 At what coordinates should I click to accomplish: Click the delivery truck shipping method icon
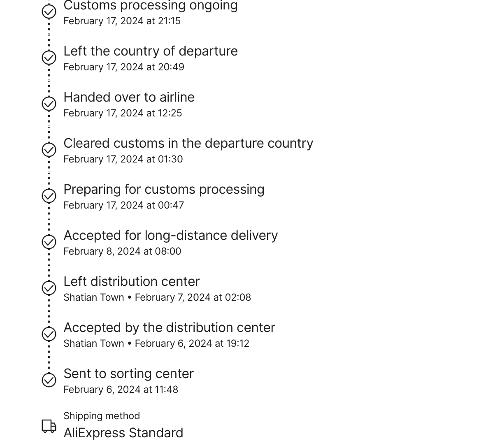tap(49, 426)
